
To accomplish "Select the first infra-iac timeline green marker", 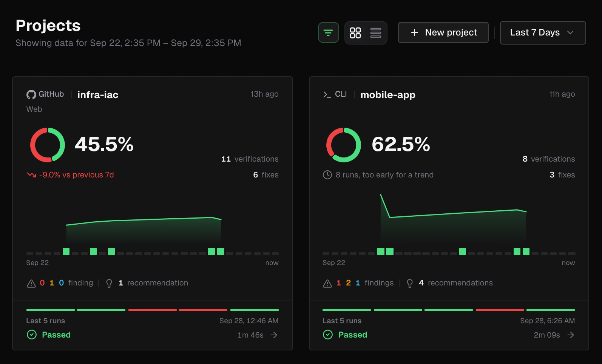I will pyautogui.click(x=66, y=251).
